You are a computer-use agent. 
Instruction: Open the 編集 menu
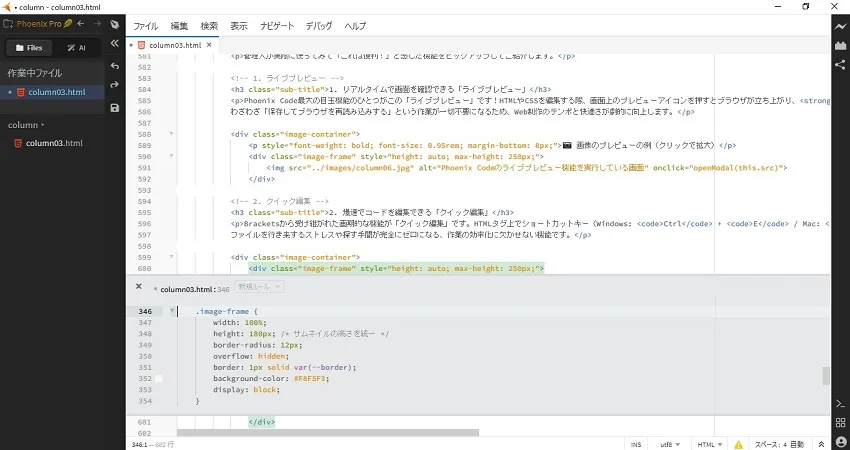pos(179,26)
